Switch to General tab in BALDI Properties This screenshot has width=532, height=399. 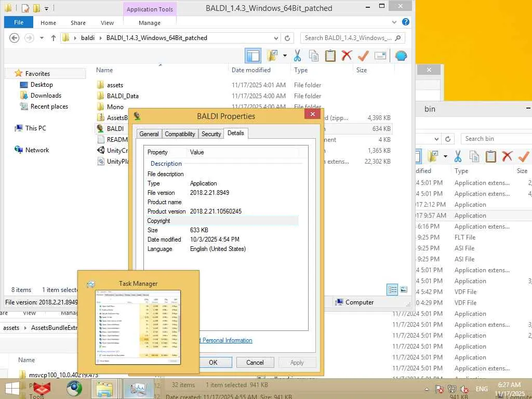pos(149,134)
